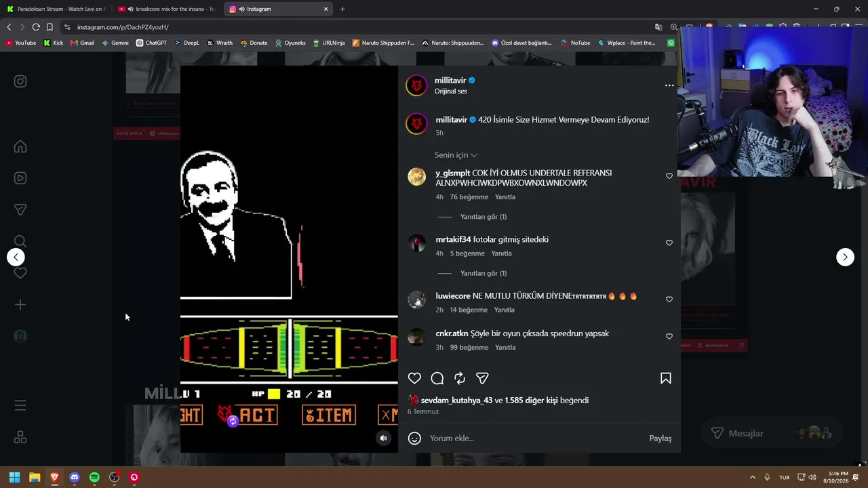The height and width of the screenshot is (488, 868).
Task: Open the Kick bookmark
Action: coord(54,43)
